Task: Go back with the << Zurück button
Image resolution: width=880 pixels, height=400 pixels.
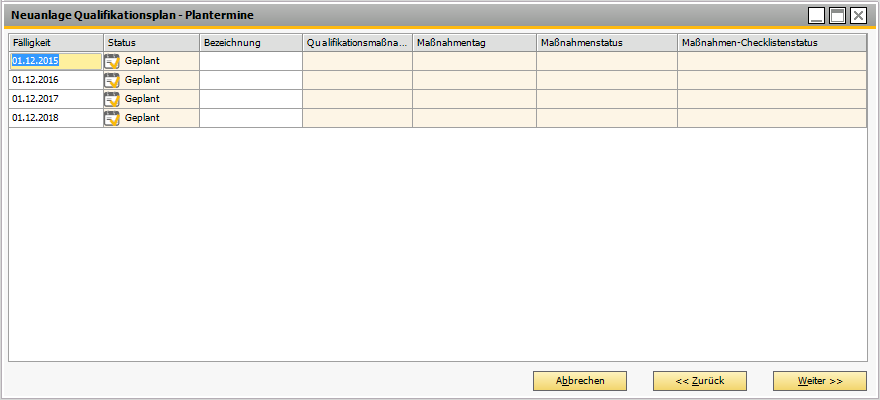Action: click(x=699, y=381)
